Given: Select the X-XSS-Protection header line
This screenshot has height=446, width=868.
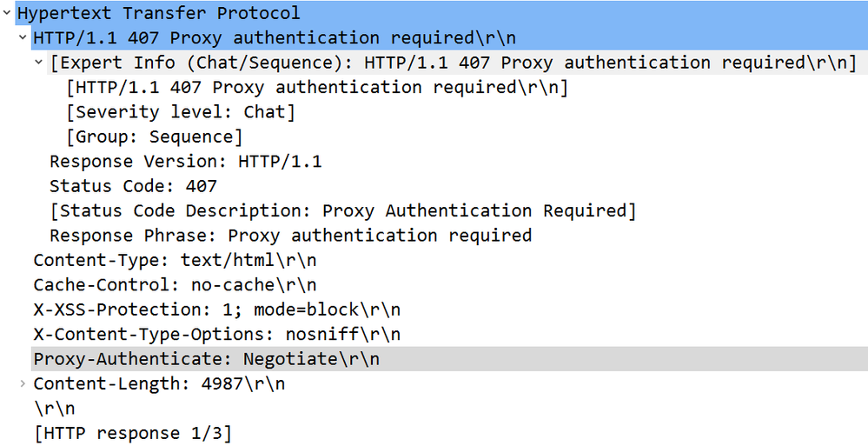Looking at the screenshot, I should tap(216, 310).
